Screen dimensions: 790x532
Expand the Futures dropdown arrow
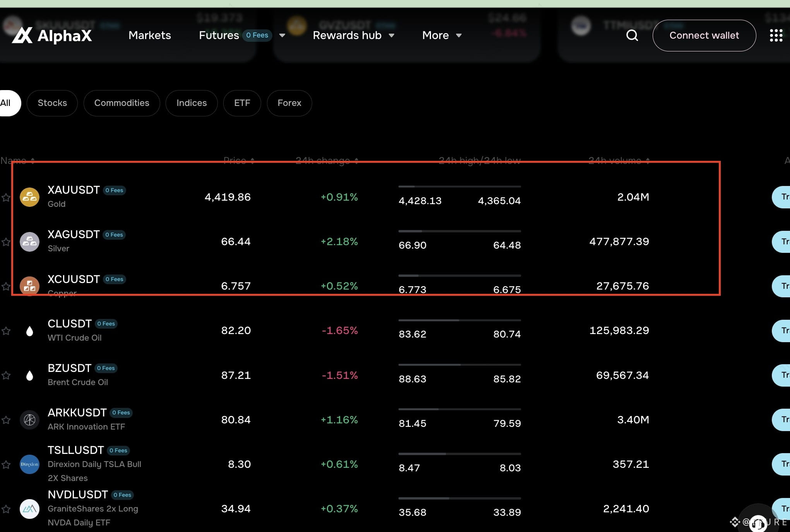282,36
